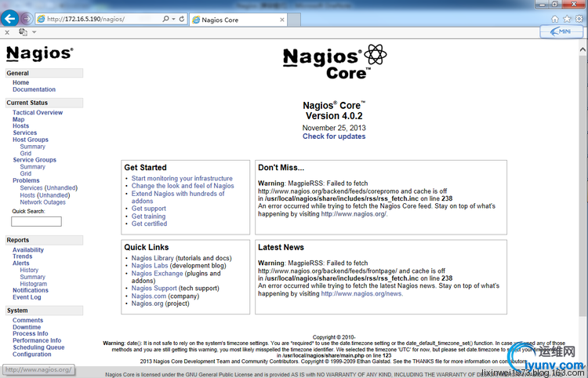Viewport: 588px width, 378px height.
Task: Open the Nagios Exchange quick link
Action: click(157, 274)
